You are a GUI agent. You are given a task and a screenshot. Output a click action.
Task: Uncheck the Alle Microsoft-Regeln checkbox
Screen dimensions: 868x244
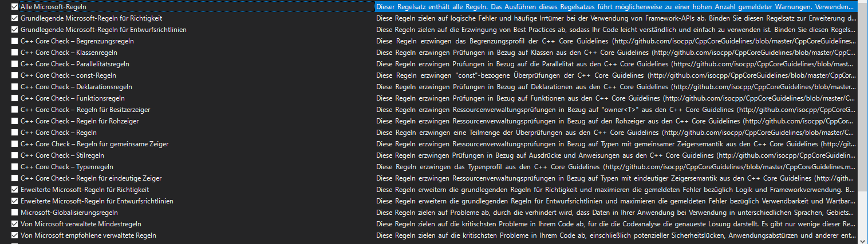[15, 6]
